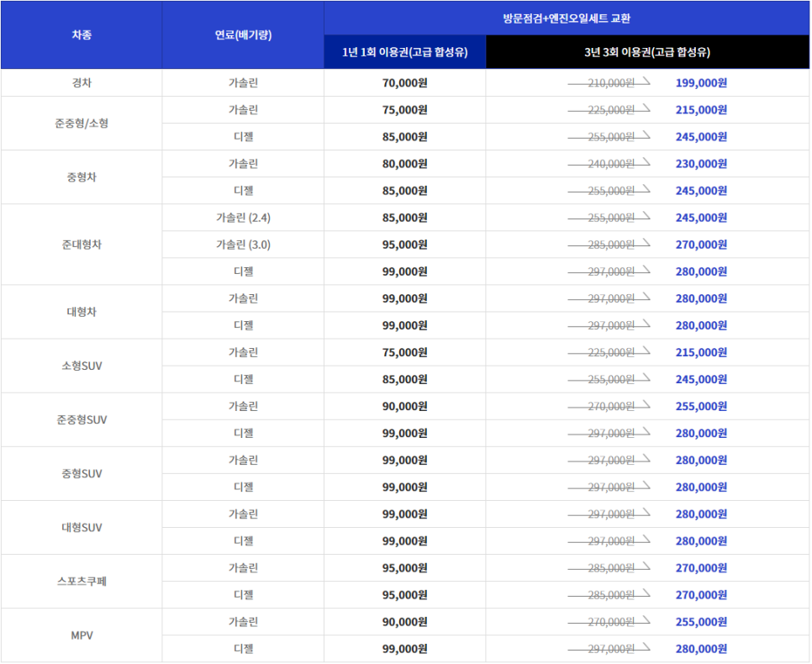Click the 가솔린 (3.0) fuel cell

click(x=243, y=245)
